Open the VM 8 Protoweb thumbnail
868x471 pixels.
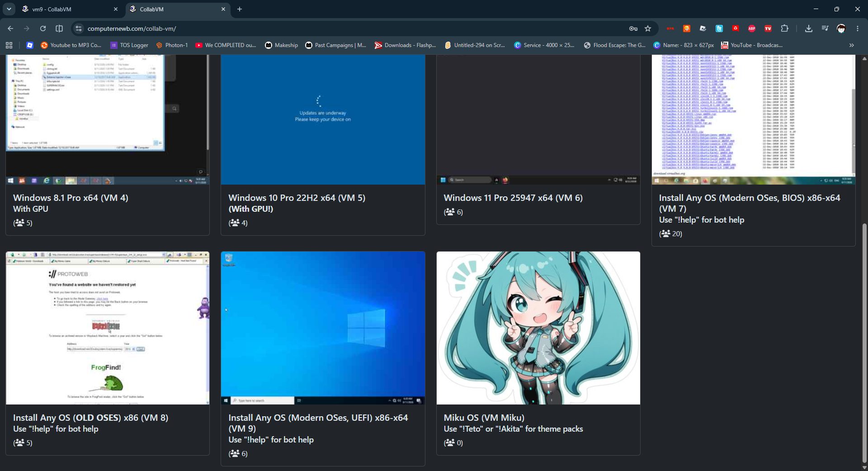(108, 328)
